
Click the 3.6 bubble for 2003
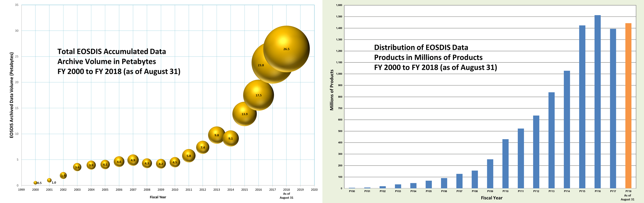coord(77,167)
